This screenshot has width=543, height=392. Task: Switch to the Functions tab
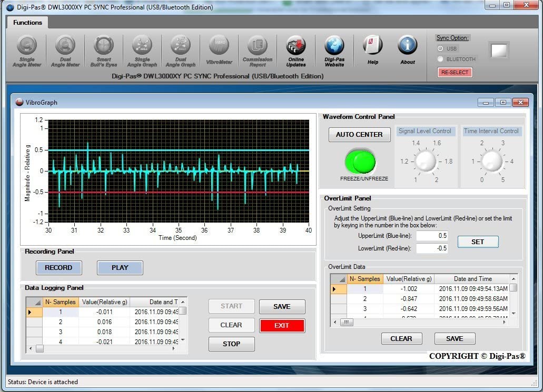tap(27, 23)
